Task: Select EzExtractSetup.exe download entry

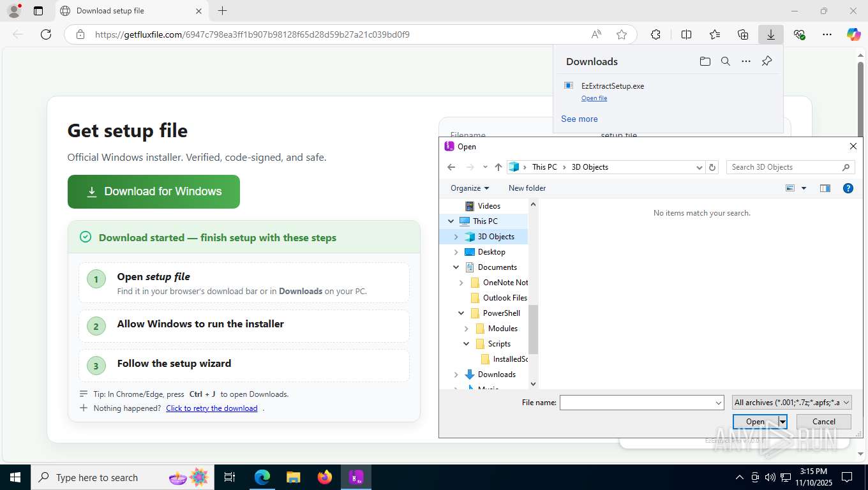Action: pos(668,91)
